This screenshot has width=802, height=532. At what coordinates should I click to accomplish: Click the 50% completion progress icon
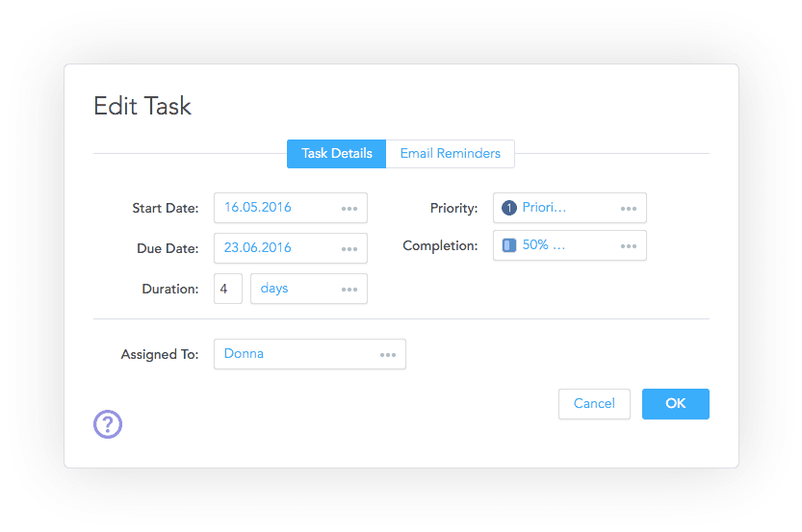point(509,245)
